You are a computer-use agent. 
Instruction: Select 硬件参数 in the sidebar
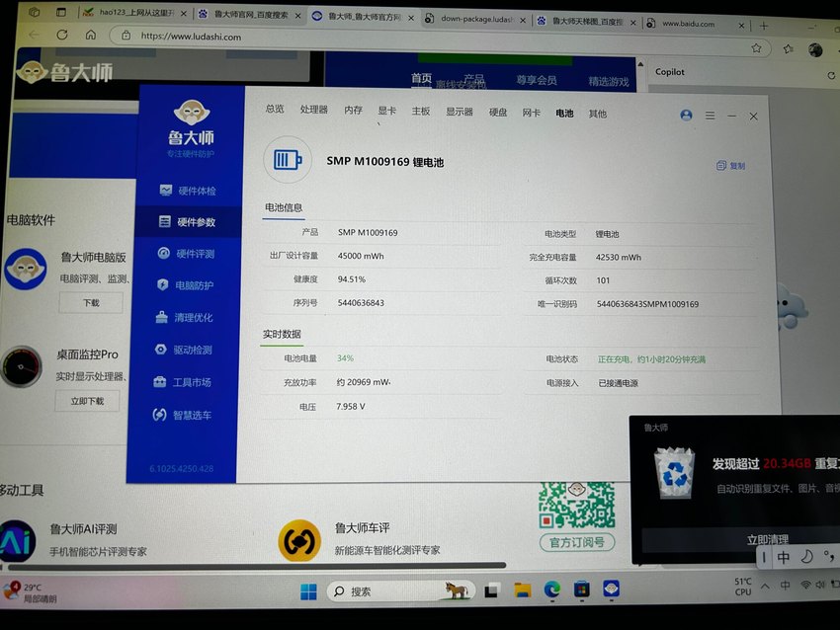[x=188, y=221]
